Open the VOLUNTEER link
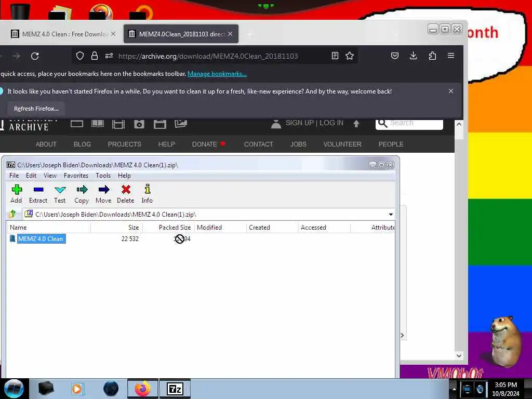 (x=342, y=144)
